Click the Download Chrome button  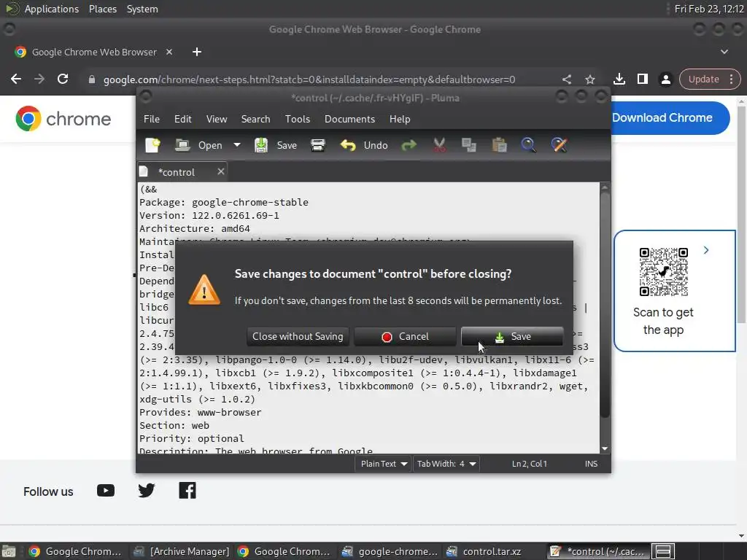(670, 117)
